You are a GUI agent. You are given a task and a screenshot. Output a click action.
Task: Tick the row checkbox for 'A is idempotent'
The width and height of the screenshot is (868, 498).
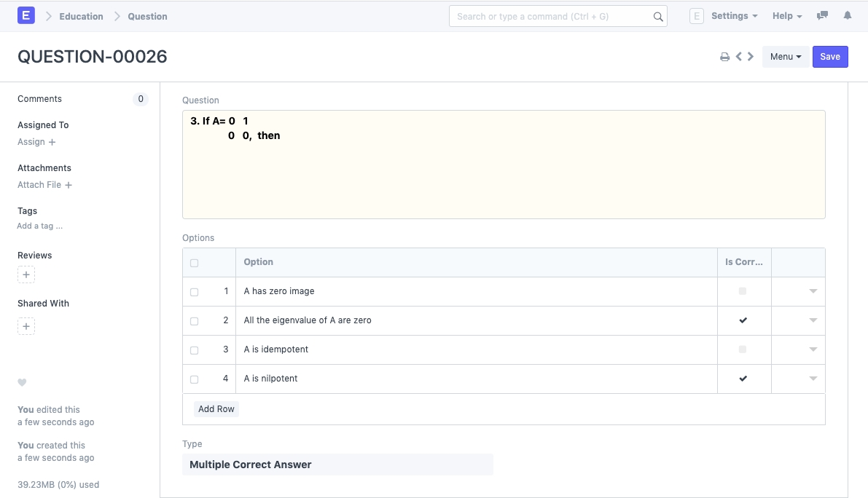click(x=194, y=350)
